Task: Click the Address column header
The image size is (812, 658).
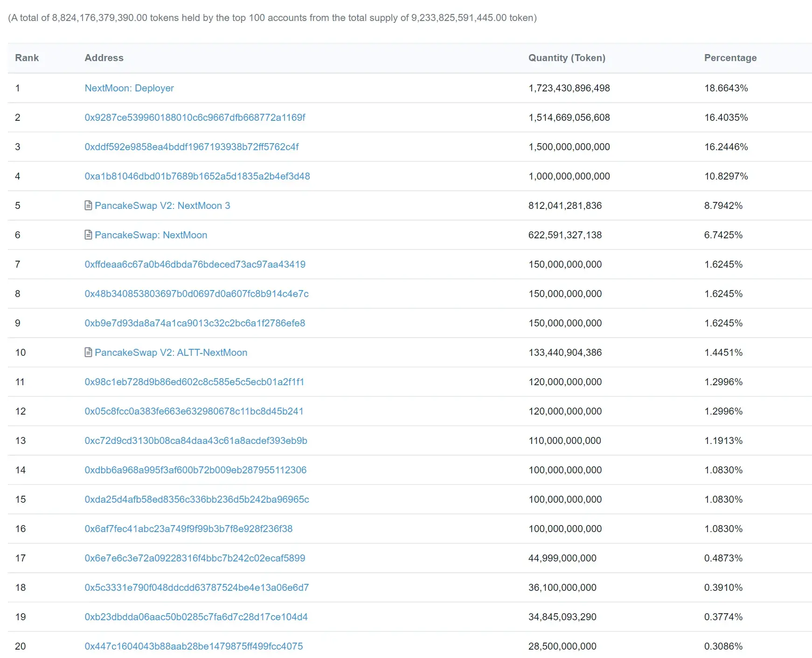Action: pos(104,58)
